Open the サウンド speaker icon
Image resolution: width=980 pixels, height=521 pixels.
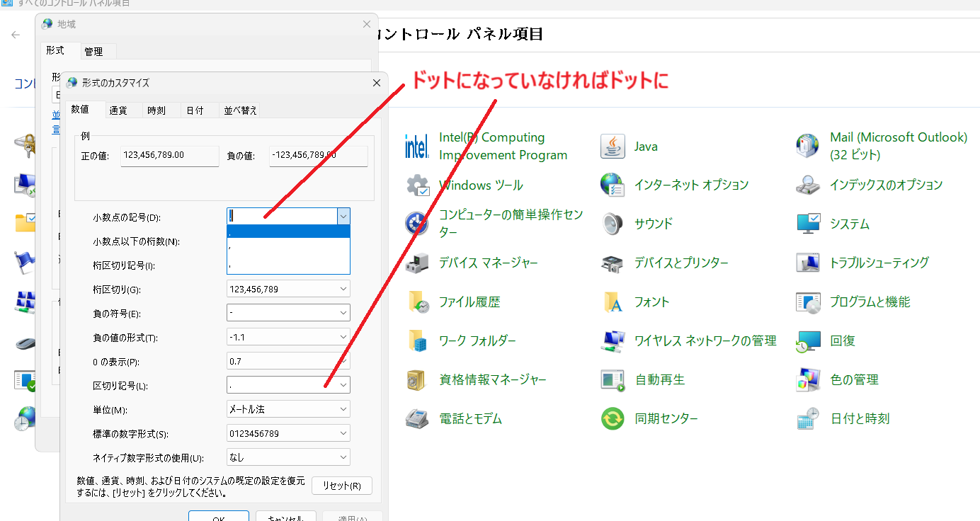point(612,224)
